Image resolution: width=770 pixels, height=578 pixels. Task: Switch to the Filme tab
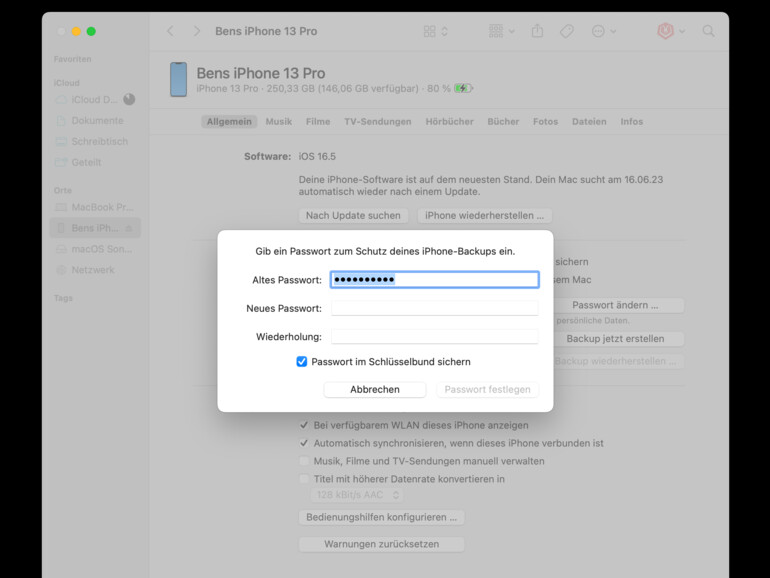[318, 121]
